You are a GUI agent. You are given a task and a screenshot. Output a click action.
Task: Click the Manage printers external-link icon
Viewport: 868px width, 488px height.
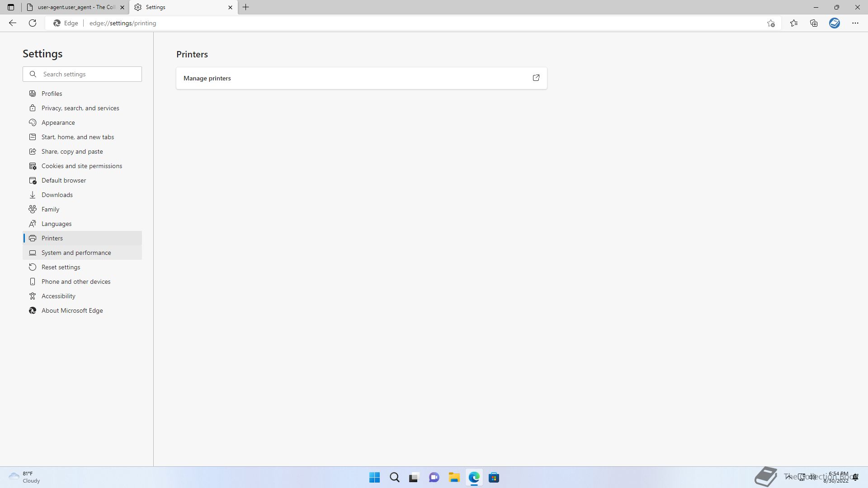coord(536,78)
